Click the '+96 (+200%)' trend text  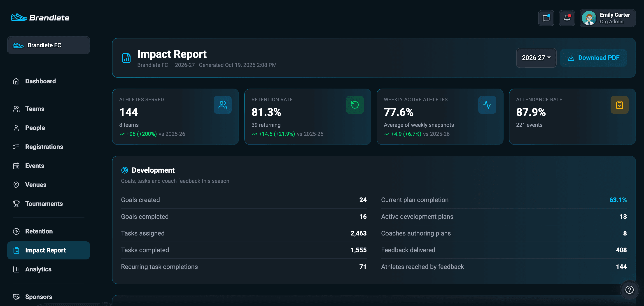coord(142,134)
